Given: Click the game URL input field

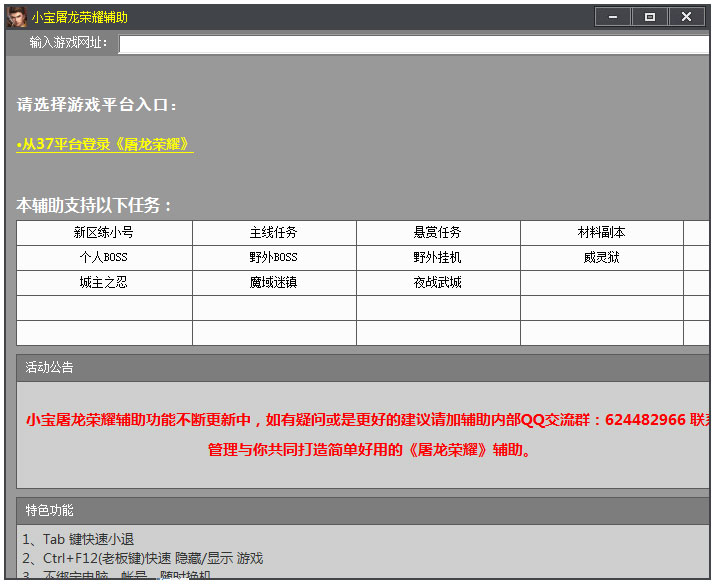Looking at the screenshot, I should click(413, 44).
